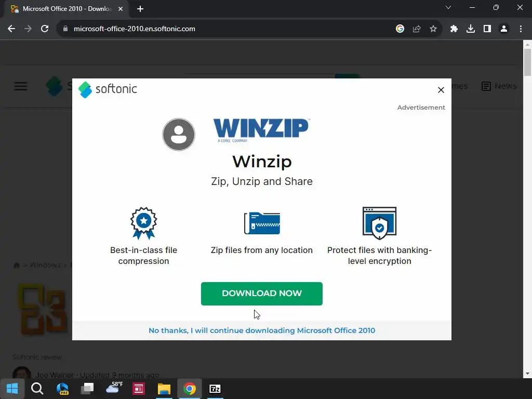Open the Extensions puzzle icon

(454, 29)
